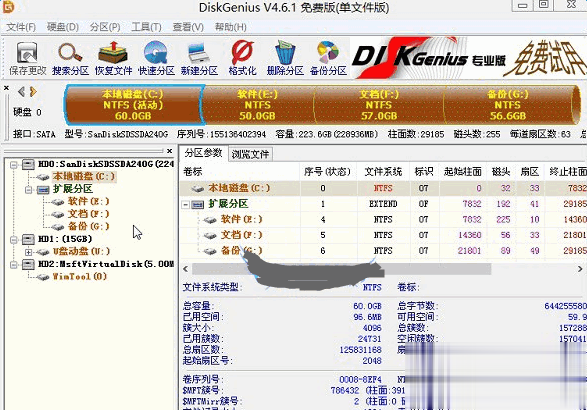Switch to the 分区参数 tab
The height and width of the screenshot is (410, 587).
pos(203,153)
